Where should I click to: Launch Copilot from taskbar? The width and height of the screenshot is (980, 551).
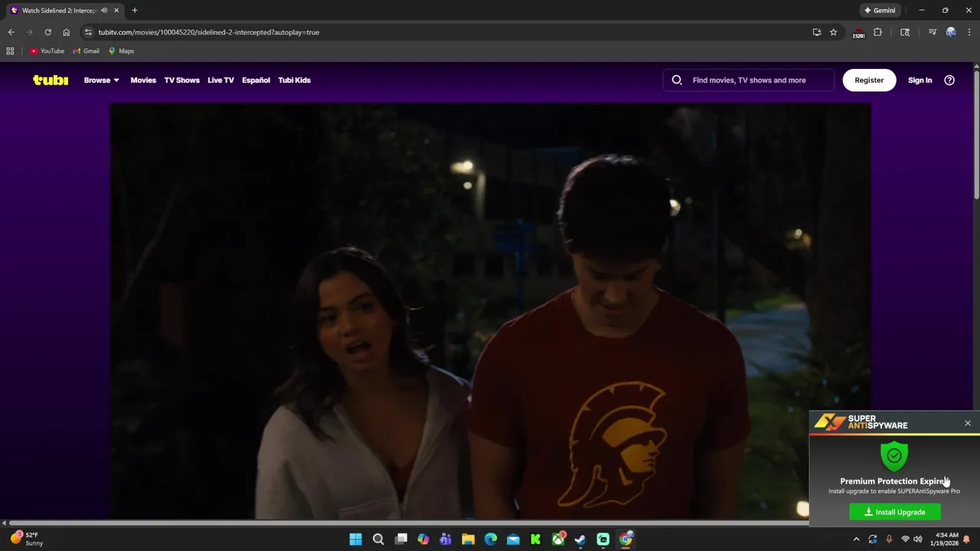[423, 540]
